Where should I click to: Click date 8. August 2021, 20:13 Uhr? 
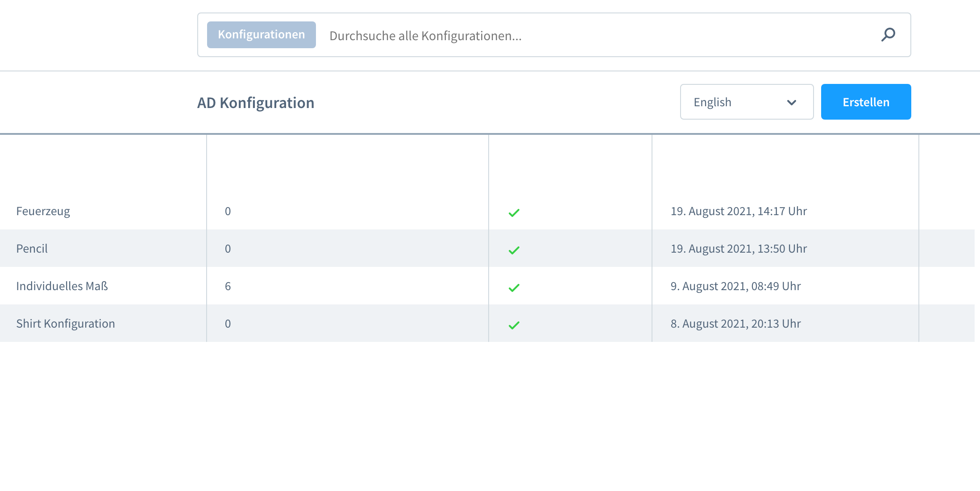[735, 324]
